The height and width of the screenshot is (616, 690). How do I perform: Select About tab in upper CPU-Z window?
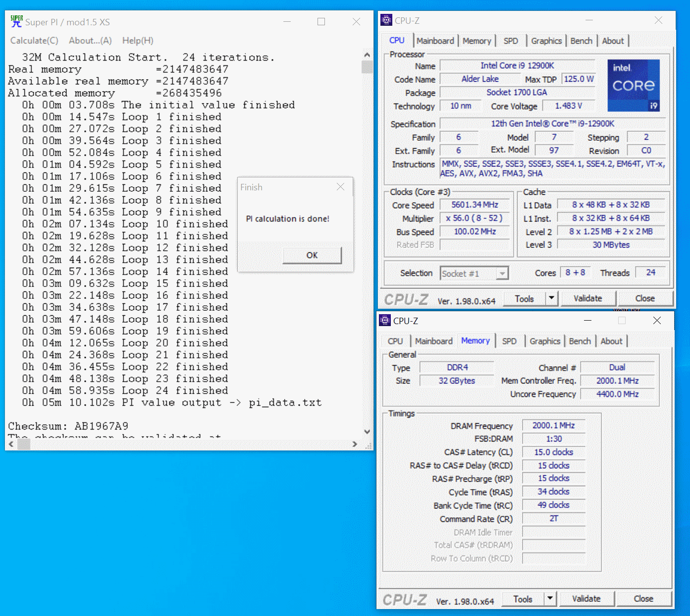(613, 41)
